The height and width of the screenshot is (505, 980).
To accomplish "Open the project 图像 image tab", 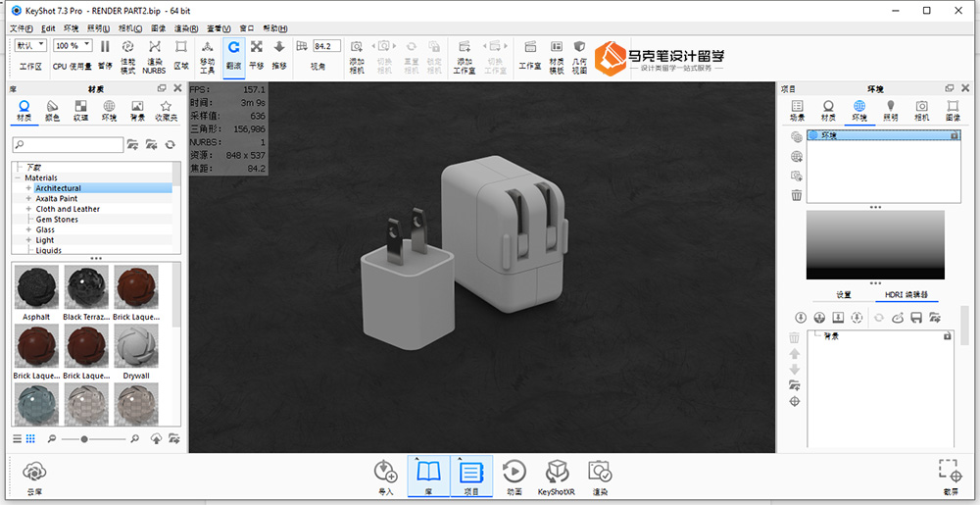I will pos(953,111).
